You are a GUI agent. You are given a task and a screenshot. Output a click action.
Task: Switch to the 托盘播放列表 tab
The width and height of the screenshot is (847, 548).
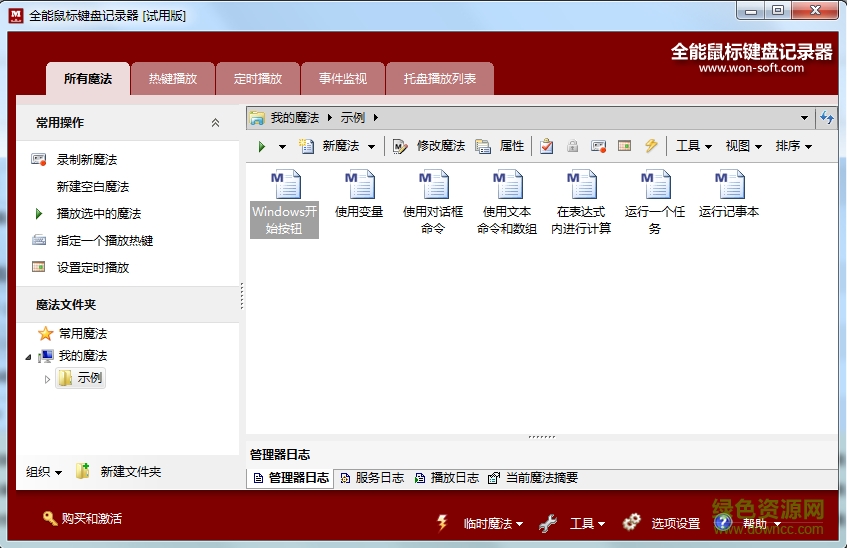[x=440, y=79]
